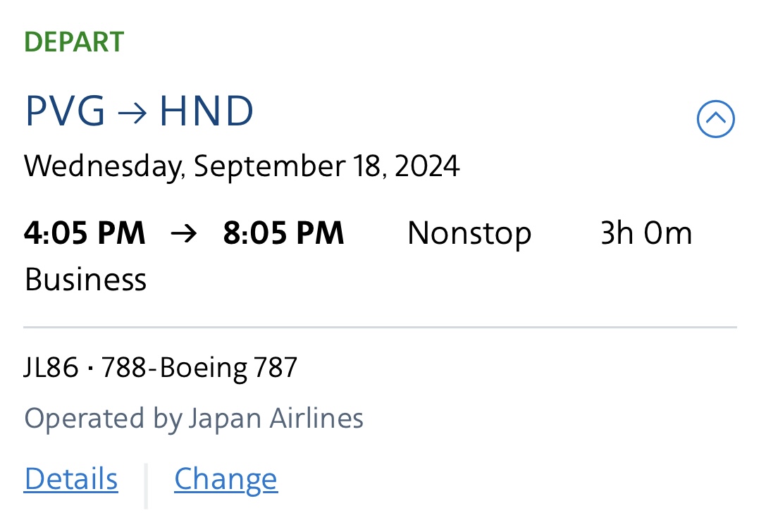Click the 8:05 PM arrival time
Screen dimensions: 766x532
tap(283, 233)
